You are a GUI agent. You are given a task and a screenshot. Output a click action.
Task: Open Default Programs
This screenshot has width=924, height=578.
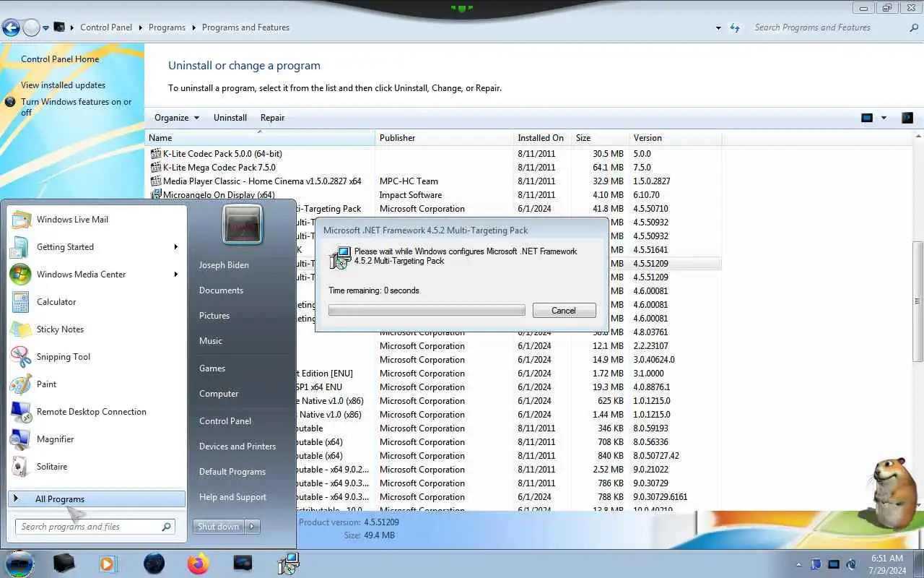click(232, 472)
